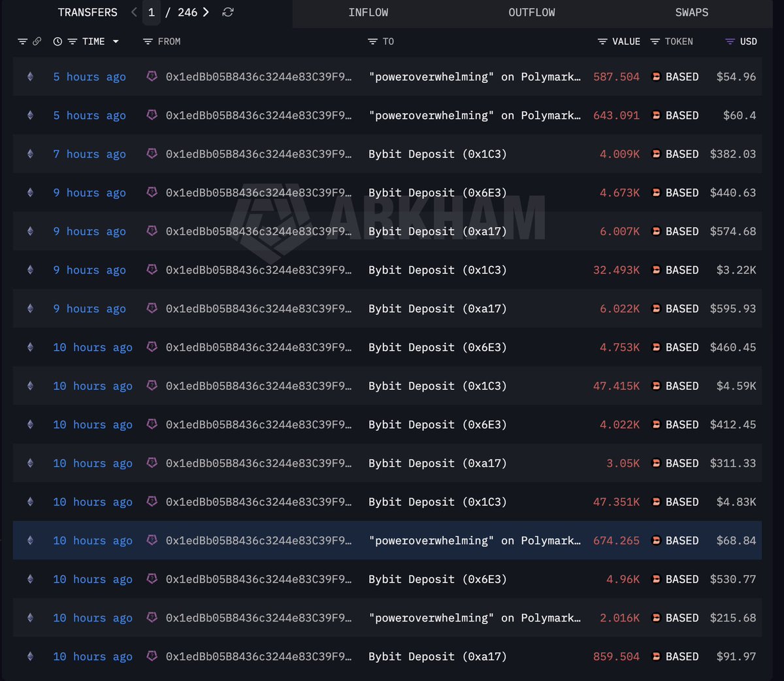This screenshot has height=681, width=784.
Task: Open the "poweroverwhelming" on Polymarket recipient in the 643.091 row
Action: point(475,115)
